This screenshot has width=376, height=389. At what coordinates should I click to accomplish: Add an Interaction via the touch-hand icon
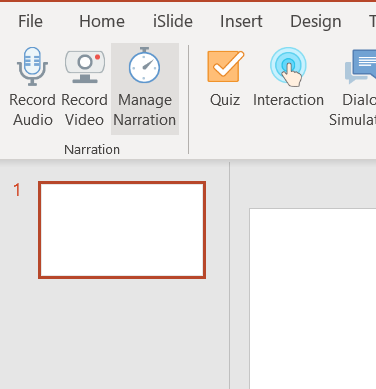coord(288,67)
